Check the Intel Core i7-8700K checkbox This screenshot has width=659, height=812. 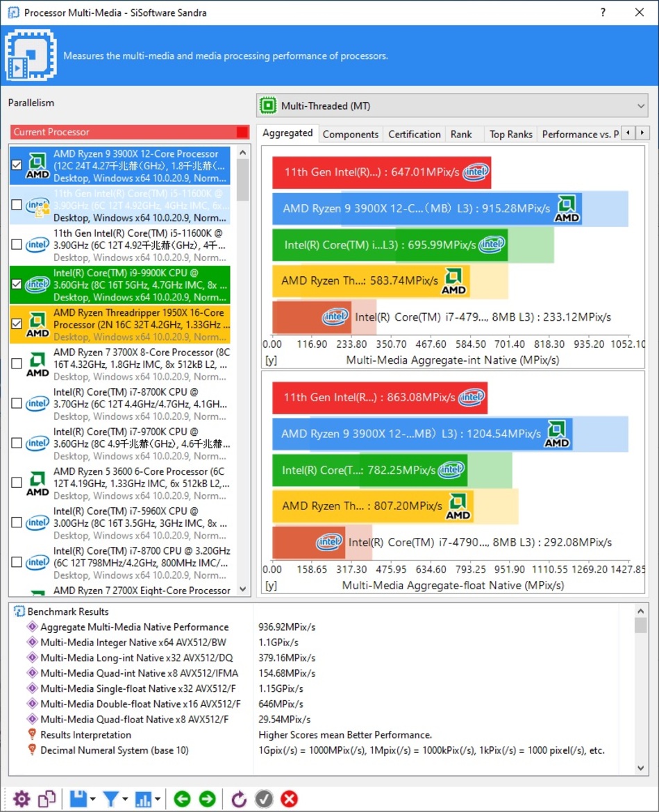[17, 403]
